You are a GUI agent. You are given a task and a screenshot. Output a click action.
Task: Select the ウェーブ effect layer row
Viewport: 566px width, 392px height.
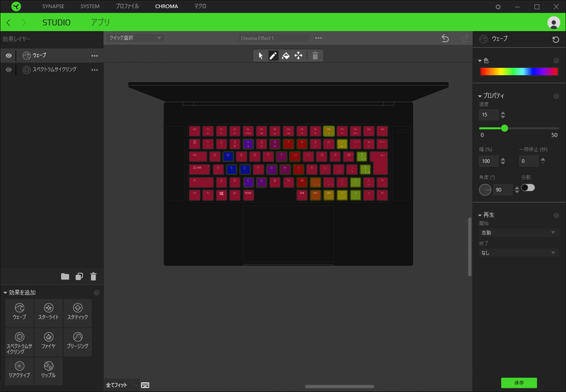52,56
